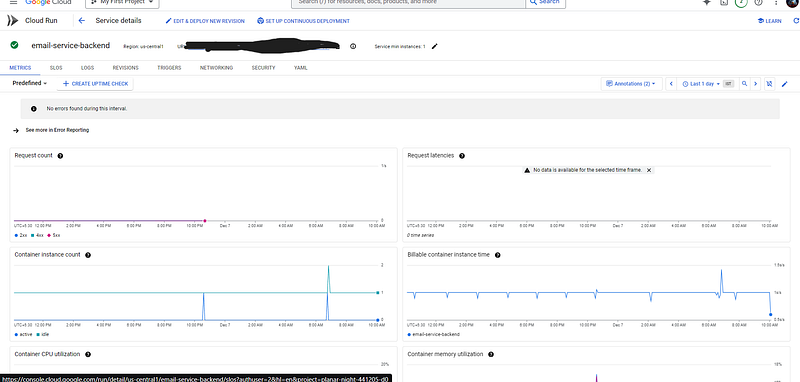Viewport: 800px width, 382px height.
Task: Click Set Up Continuous Deployment
Action: [304, 21]
